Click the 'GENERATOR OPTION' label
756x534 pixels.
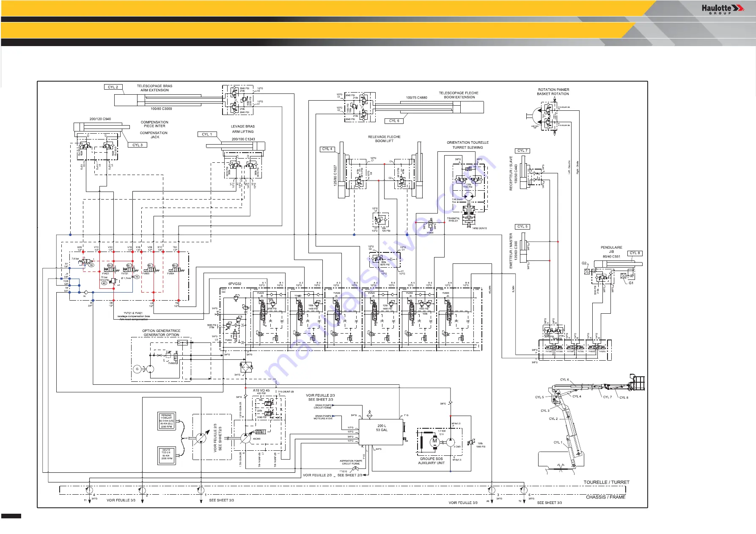click(161, 335)
